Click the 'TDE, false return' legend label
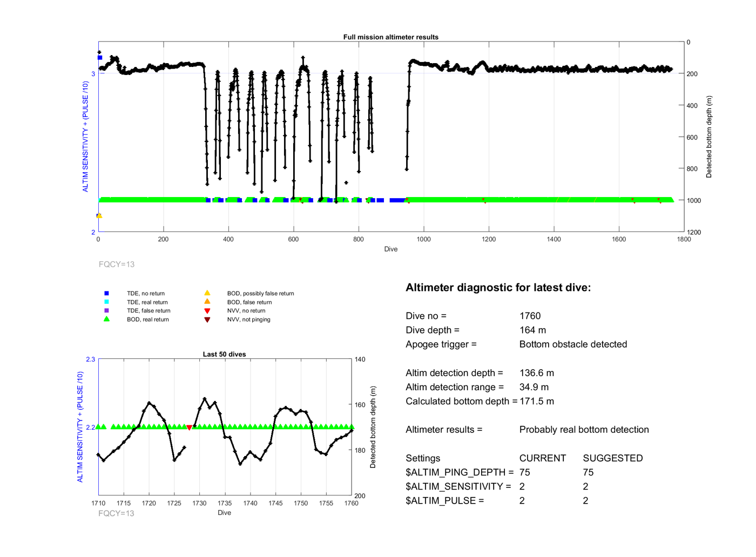The width and height of the screenshot is (756, 557). click(148, 311)
